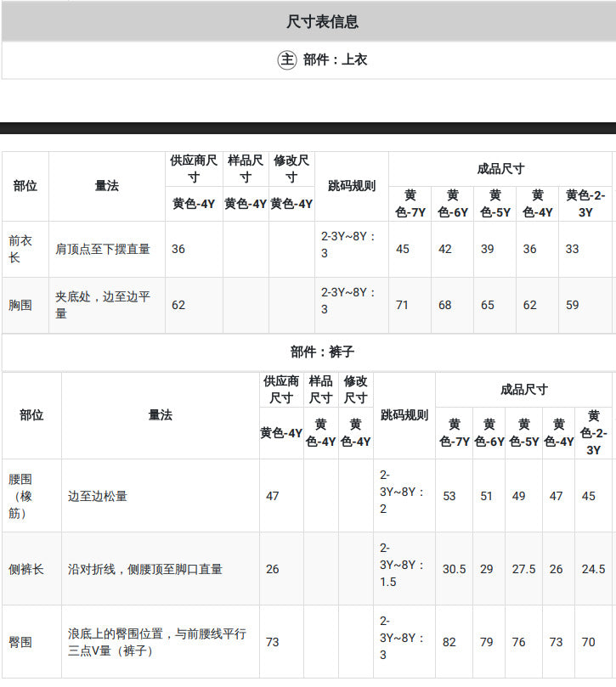The height and width of the screenshot is (687, 616).
Task: Click the 部件:裤子 section heading
Action: click(322, 352)
